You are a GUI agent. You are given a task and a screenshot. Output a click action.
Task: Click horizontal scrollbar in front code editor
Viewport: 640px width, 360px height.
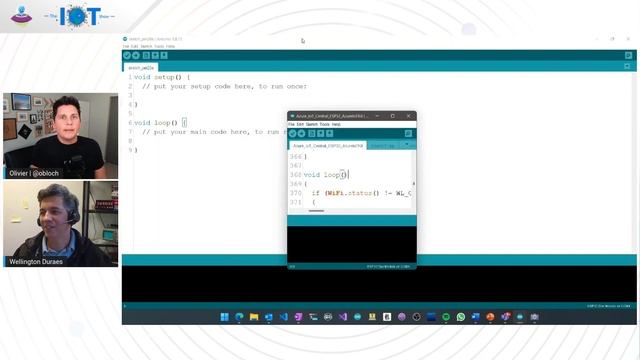(x=316, y=211)
